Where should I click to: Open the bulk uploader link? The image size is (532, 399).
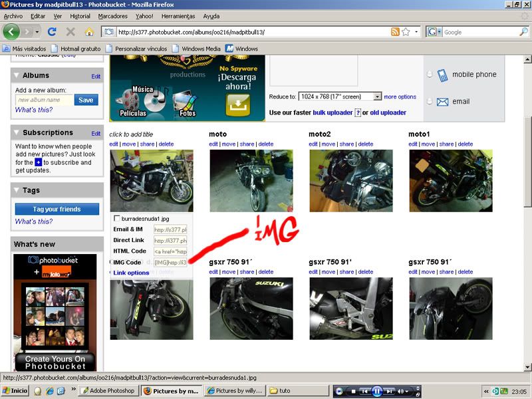click(332, 112)
